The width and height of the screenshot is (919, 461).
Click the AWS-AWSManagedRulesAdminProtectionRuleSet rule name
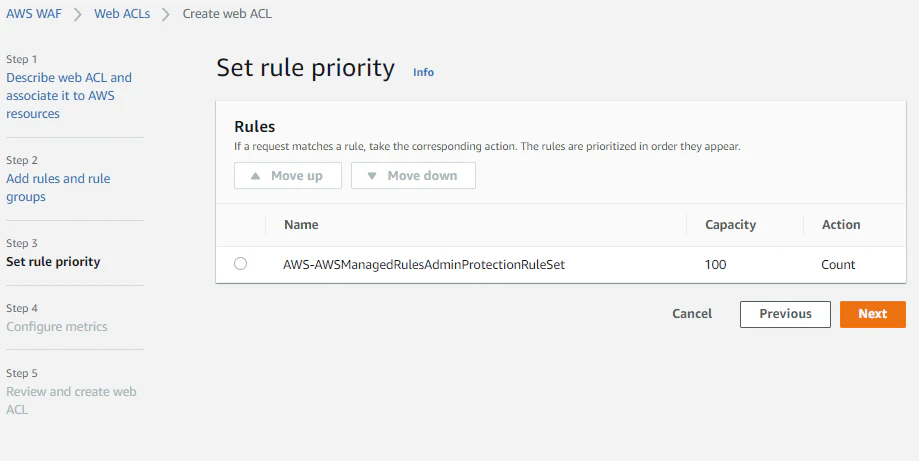pyautogui.click(x=425, y=265)
